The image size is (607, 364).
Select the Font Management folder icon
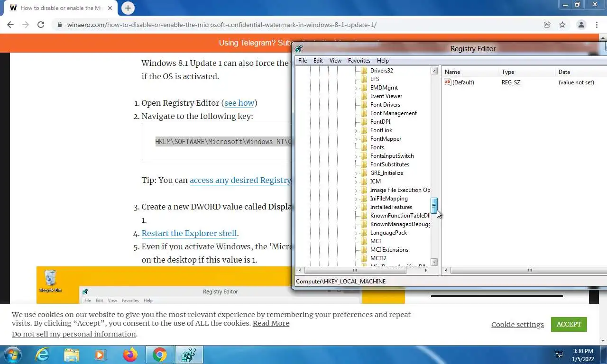(x=364, y=113)
